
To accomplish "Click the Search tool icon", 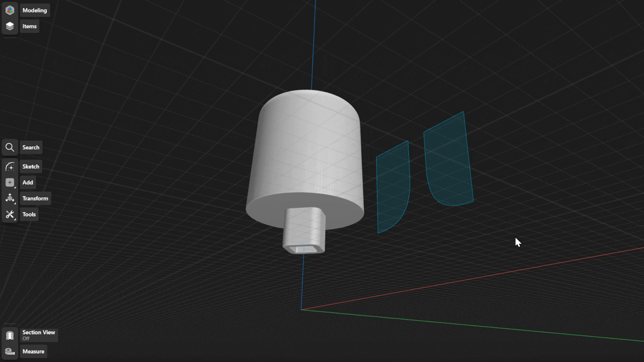I will [x=10, y=147].
